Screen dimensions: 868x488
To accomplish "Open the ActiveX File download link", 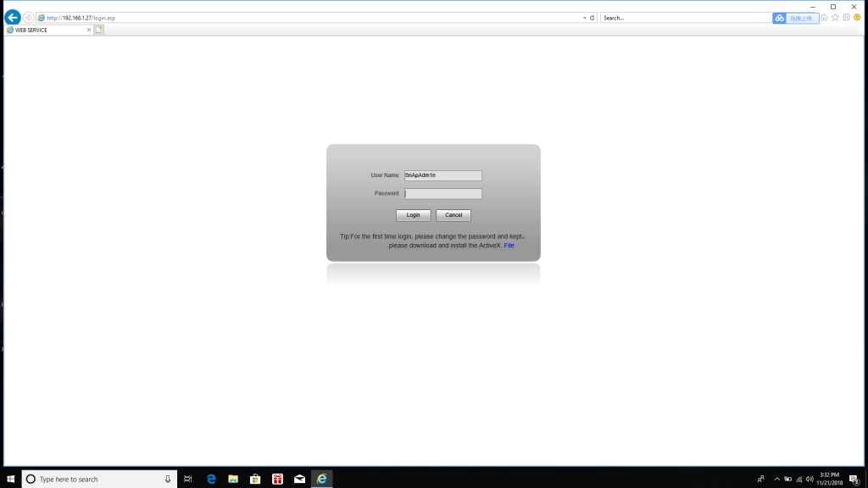I will click(x=509, y=246).
